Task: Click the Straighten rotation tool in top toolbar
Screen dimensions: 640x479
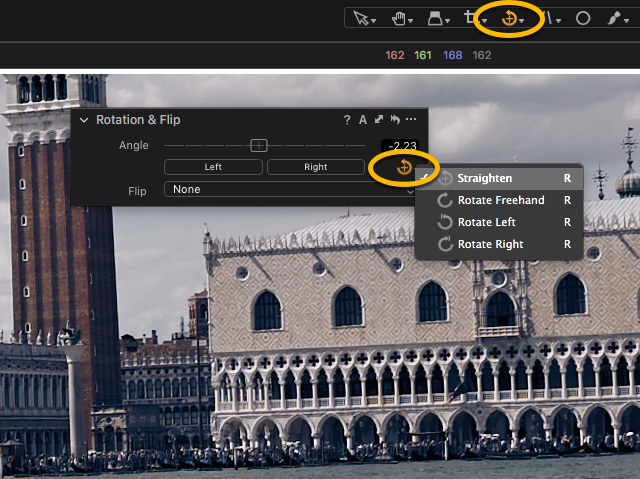Action: pyautogui.click(x=509, y=18)
